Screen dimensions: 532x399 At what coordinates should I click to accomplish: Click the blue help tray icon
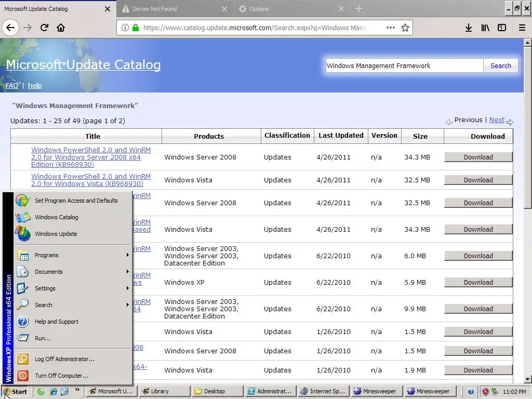(471, 392)
